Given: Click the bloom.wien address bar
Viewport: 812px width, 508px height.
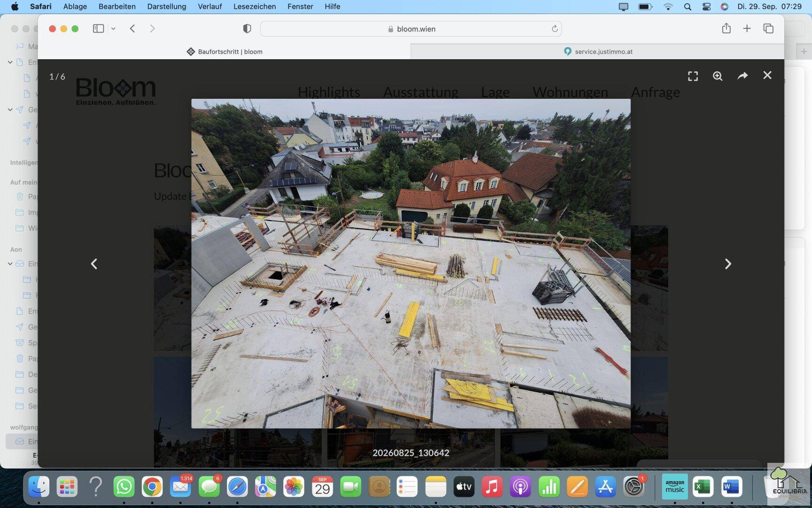Looking at the screenshot, I should point(411,29).
